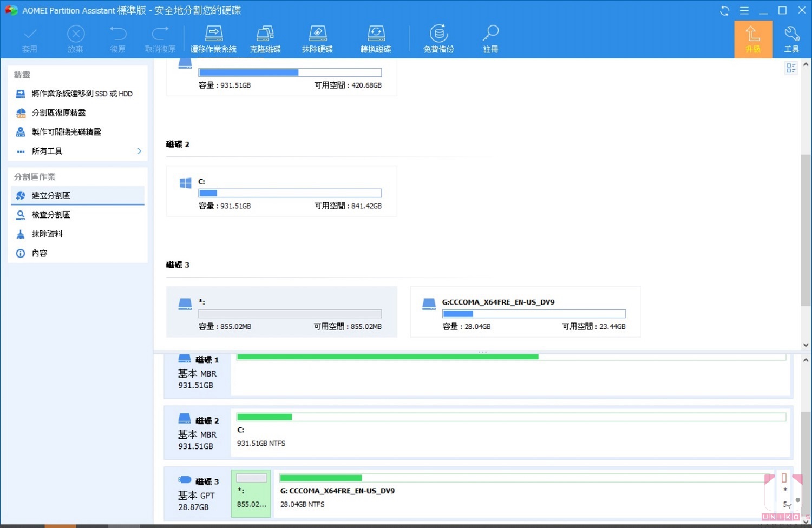Open the 克隆磁碟 clone disk tool
812x528 pixels.
coord(265,39)
